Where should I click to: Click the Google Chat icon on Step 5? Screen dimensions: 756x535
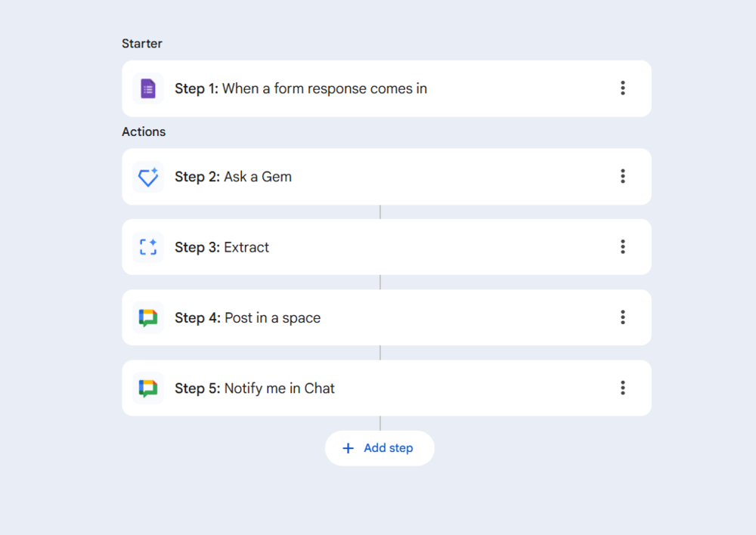tap(148, 388)
